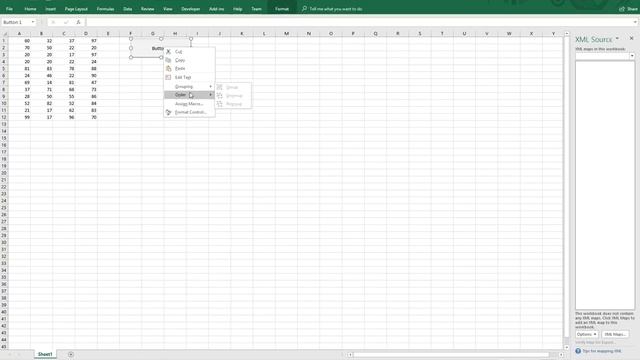Screen dimensions: 640x360
Task: Click the formula bar Cancel X icon
Action: [x=53, y=22]
